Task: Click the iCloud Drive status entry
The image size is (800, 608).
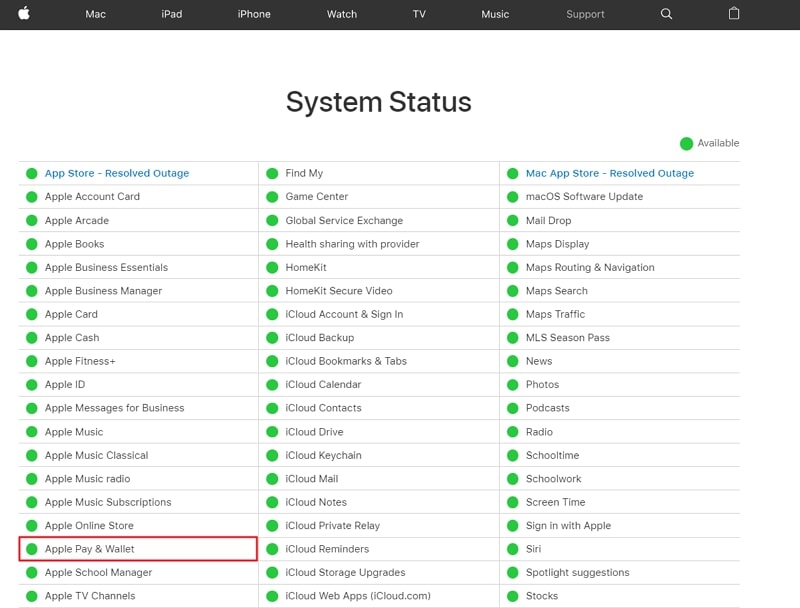Action: [x=314, y=432]
